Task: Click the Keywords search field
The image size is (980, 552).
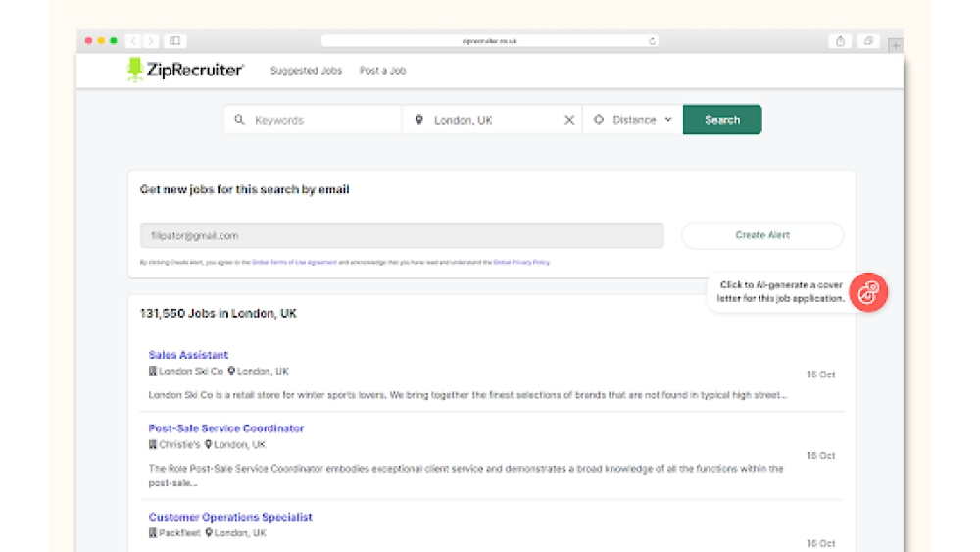Action: click(313, 120)
